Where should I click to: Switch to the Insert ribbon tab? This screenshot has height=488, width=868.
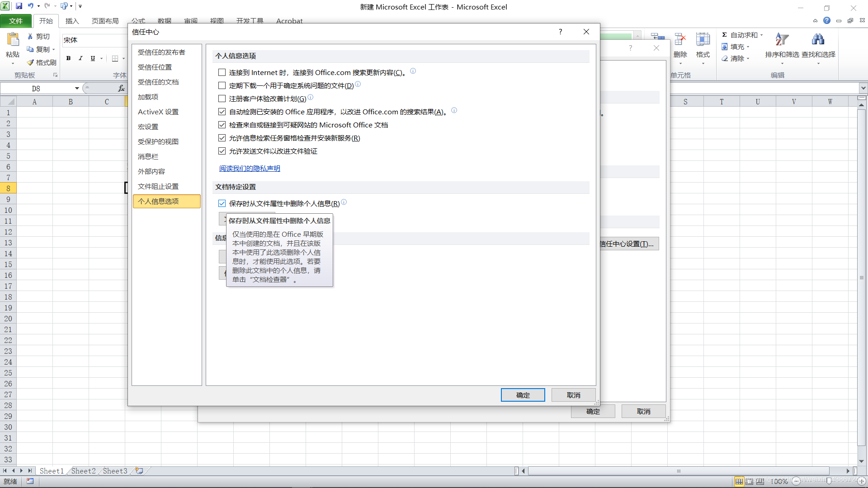72,21
